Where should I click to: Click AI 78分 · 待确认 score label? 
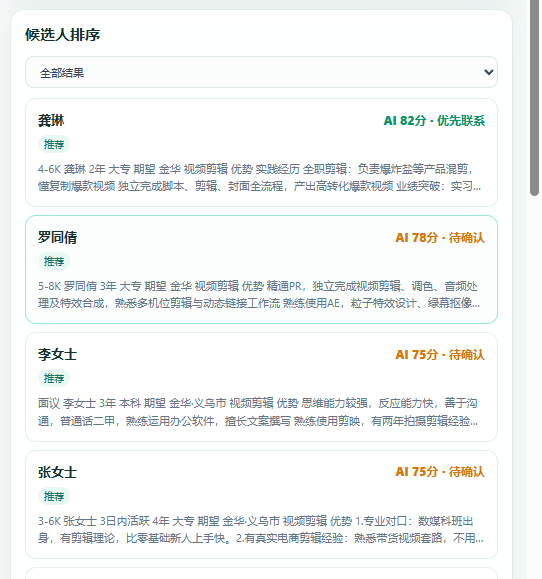tap(440, 237)
